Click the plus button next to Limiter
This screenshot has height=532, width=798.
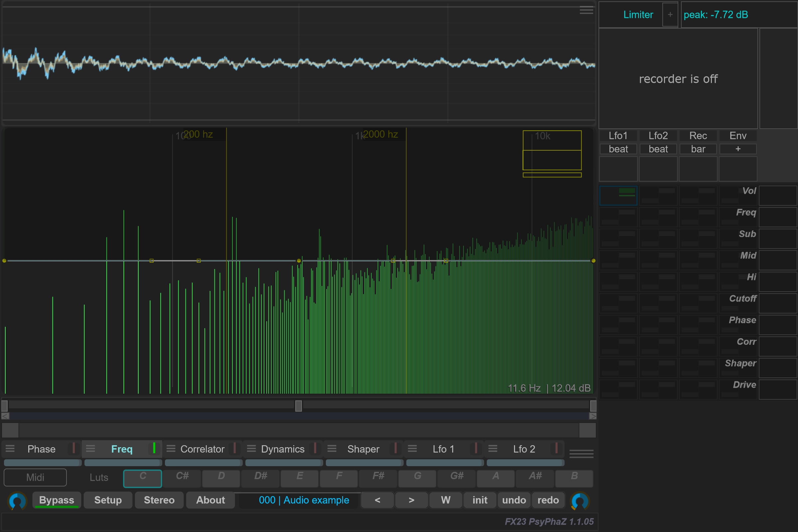(x=670, y=15)
